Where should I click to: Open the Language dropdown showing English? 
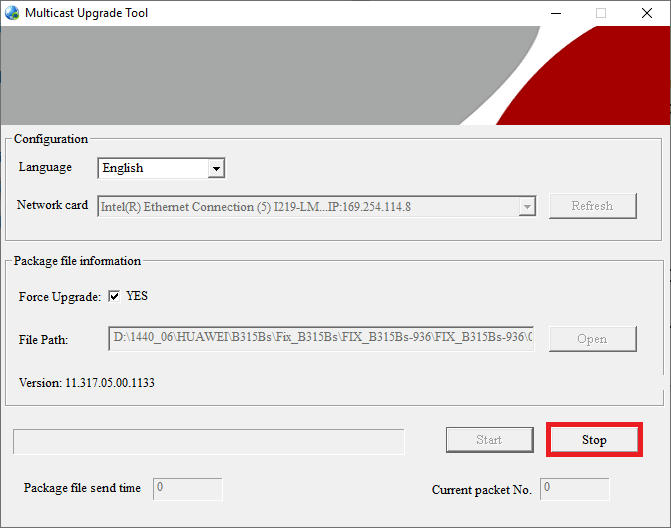point(161,168)
